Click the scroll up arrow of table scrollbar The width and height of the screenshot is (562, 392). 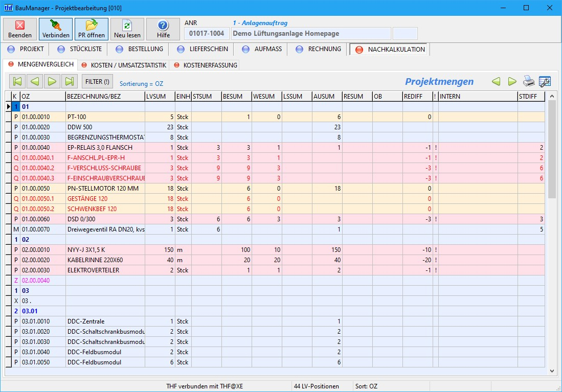click(x=552, y=96)
